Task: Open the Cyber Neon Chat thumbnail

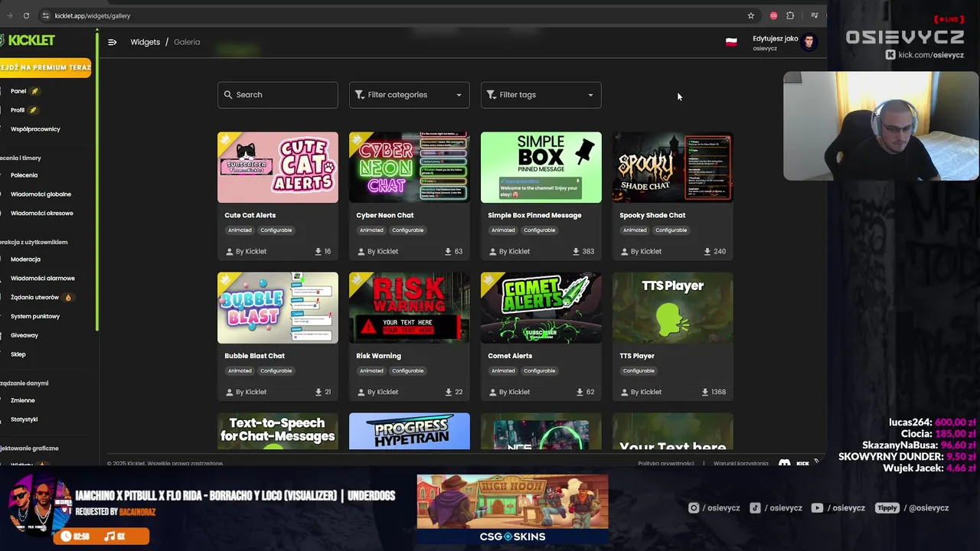Action: (410, 168)
